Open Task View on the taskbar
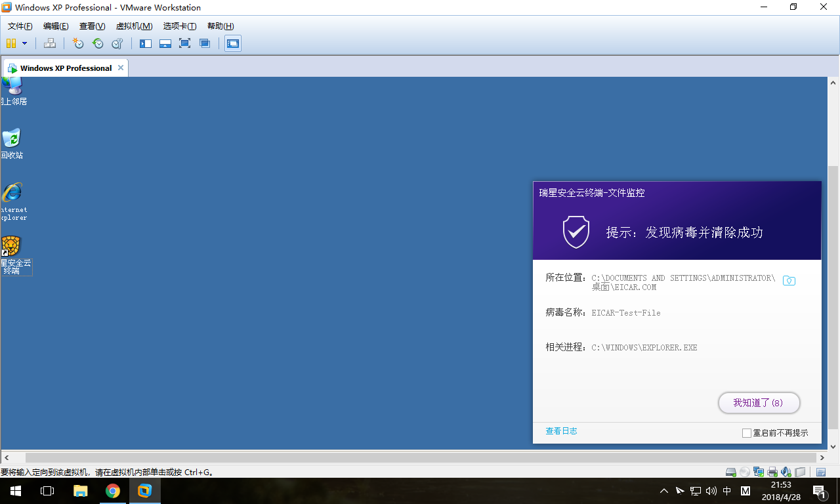 click(x=47, y=491)
